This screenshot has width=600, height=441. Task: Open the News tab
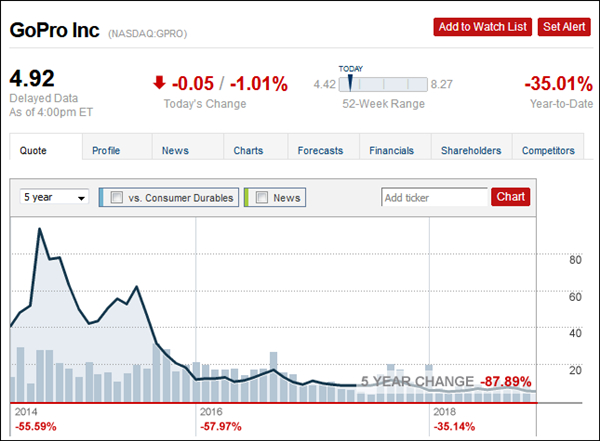(175, 151)
